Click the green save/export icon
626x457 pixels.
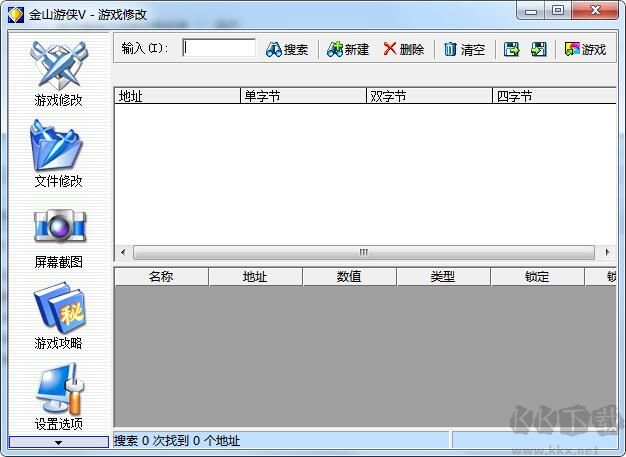pyautogui.click(x=511, y=49)
